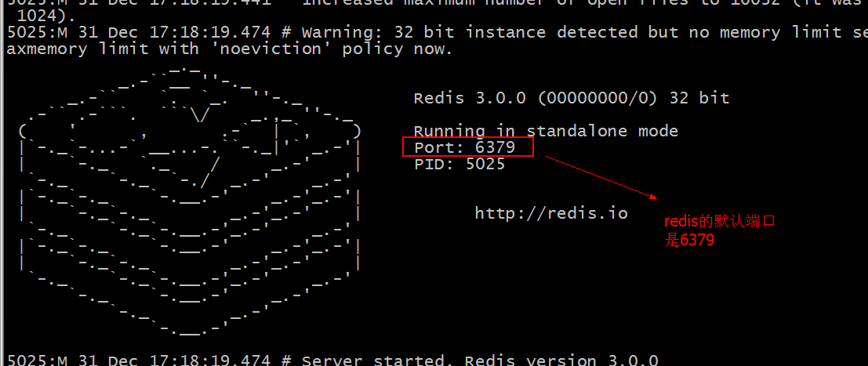Click the "axmemory limit with 'noeviction' policy" line
Viewport: 868px width, 366px height.
(230, 49)
